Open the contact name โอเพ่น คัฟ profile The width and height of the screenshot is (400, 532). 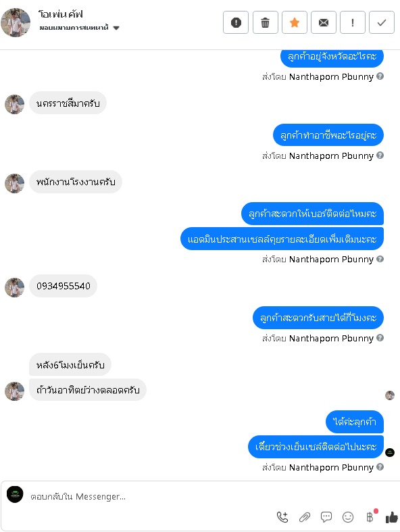click(60, 14)
